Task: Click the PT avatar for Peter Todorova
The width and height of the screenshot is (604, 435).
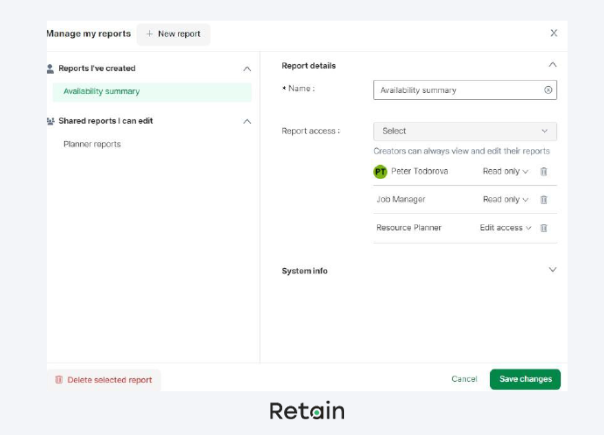Action: pyautogui.click(x=380, y=171)
